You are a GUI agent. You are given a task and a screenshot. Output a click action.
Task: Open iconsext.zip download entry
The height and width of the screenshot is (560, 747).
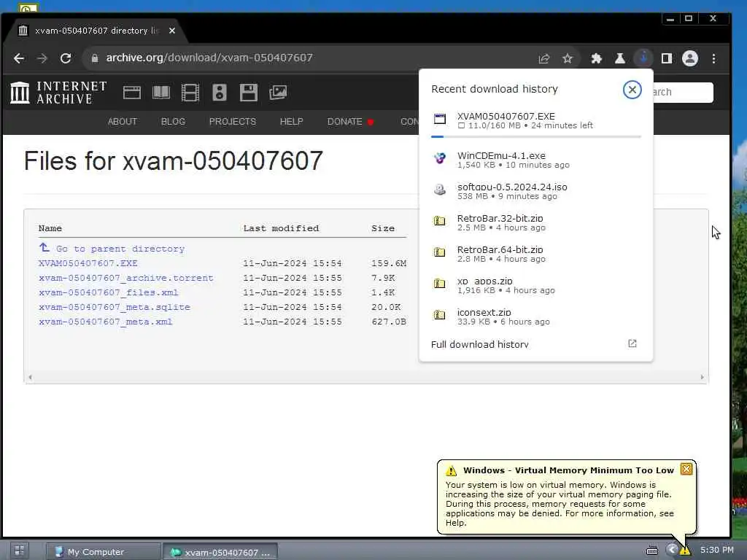[536, 316]
